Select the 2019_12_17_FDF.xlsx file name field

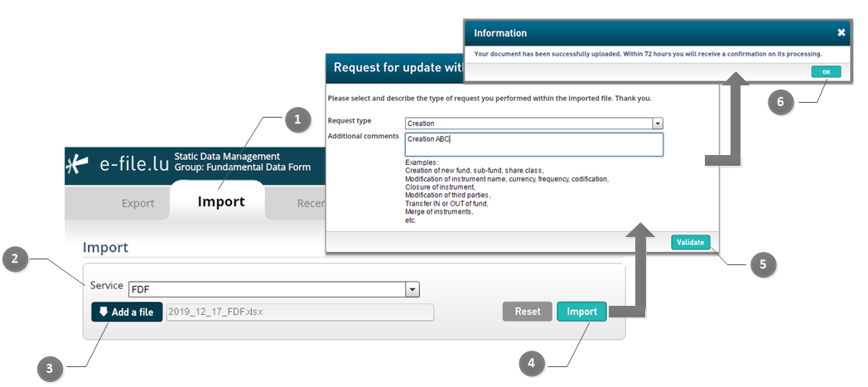pos(300,312)
